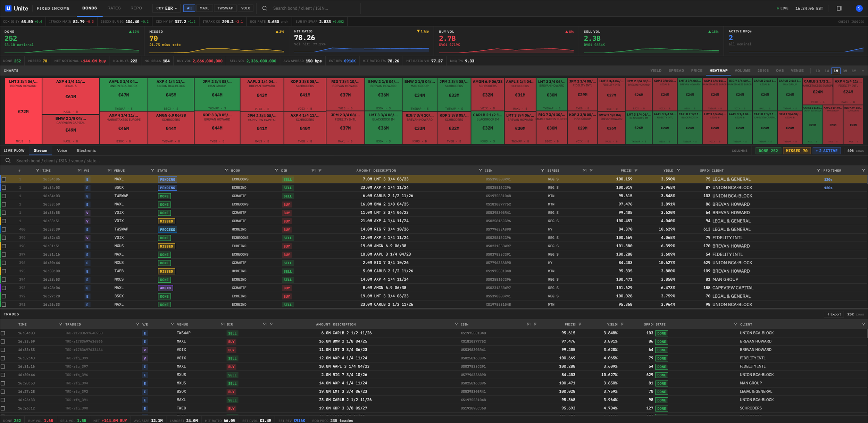Expand the chart range dropdown arrow
868x423 pixels.
863,71
